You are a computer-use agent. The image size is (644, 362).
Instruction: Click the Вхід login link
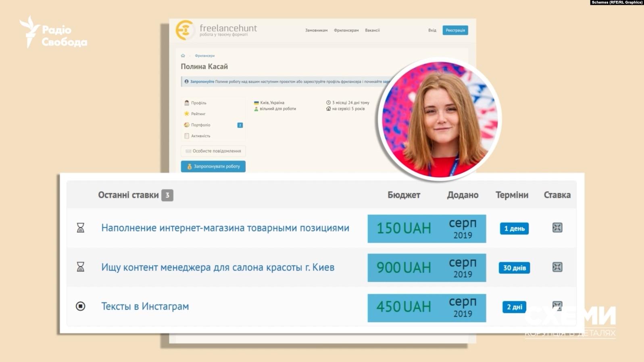coord(432,30)
